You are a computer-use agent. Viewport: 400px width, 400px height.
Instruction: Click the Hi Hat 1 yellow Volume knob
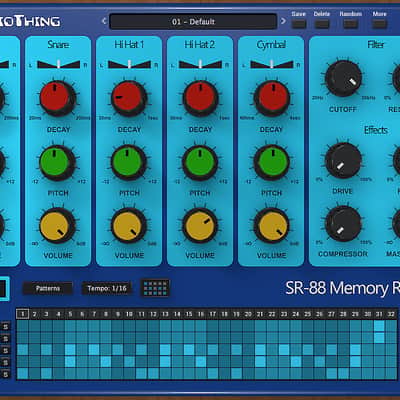129,226
